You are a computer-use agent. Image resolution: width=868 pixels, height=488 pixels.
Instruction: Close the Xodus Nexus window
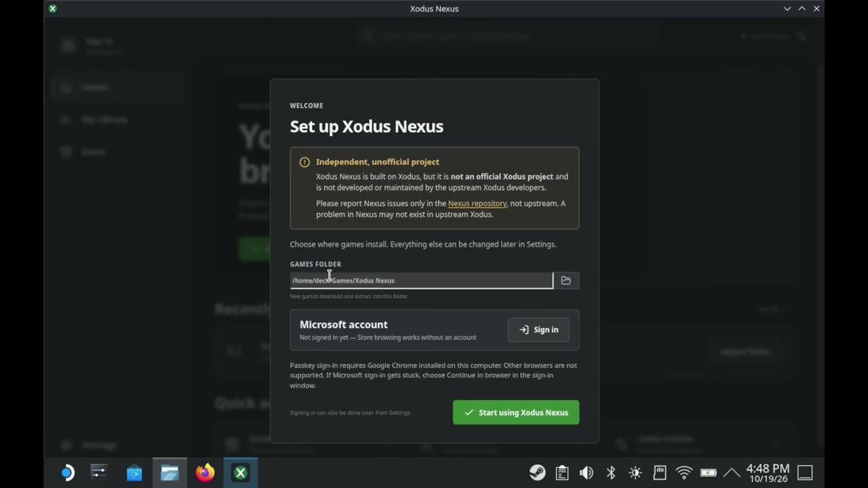click(x=816, y=9)
